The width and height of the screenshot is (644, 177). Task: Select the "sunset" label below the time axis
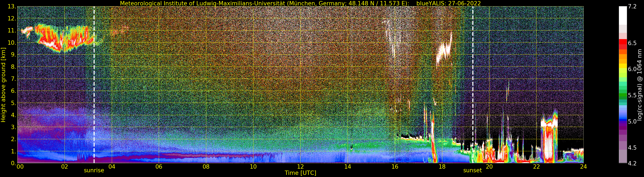point(472,171)
